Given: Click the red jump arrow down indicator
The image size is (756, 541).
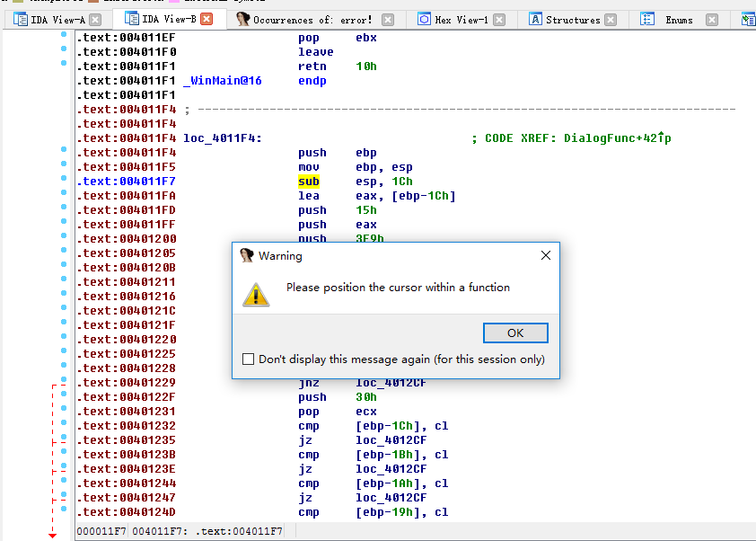Looking at the screenshot, I should tap(53, 536).
